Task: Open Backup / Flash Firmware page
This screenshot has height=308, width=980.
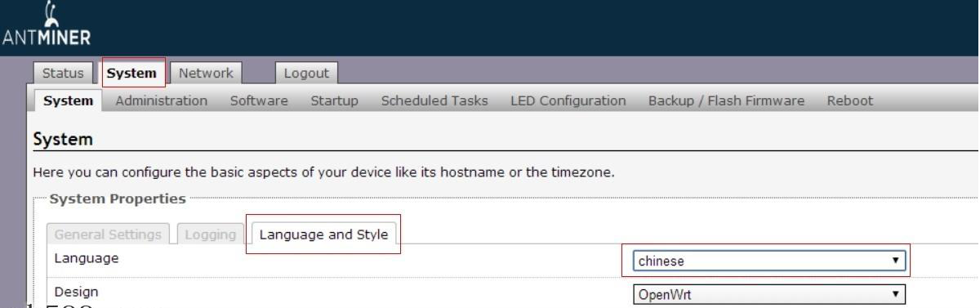Action: point(727,100)
